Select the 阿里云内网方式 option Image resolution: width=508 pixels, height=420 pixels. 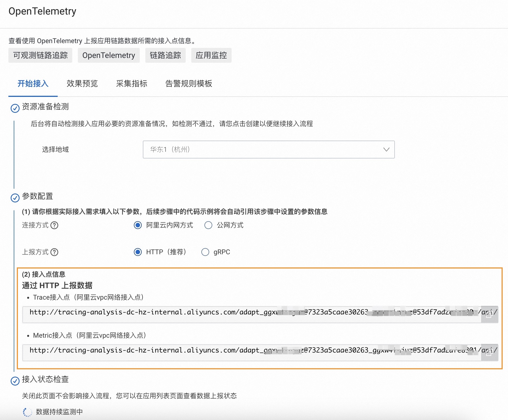pos(138,225)
